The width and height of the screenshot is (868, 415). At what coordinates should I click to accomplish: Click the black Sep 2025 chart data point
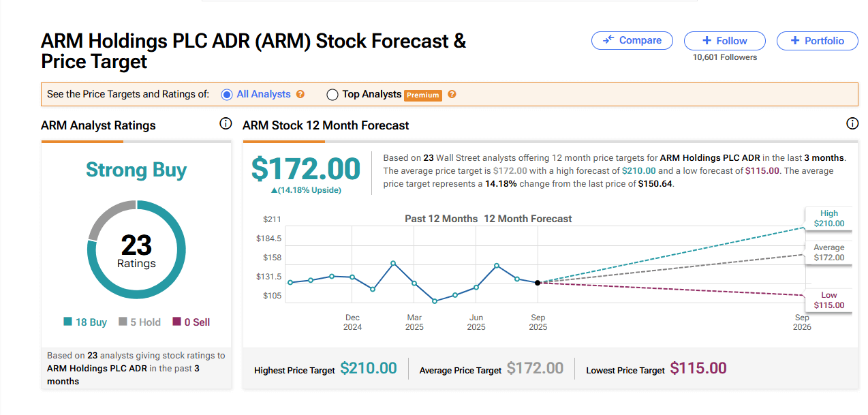[538, 283]
